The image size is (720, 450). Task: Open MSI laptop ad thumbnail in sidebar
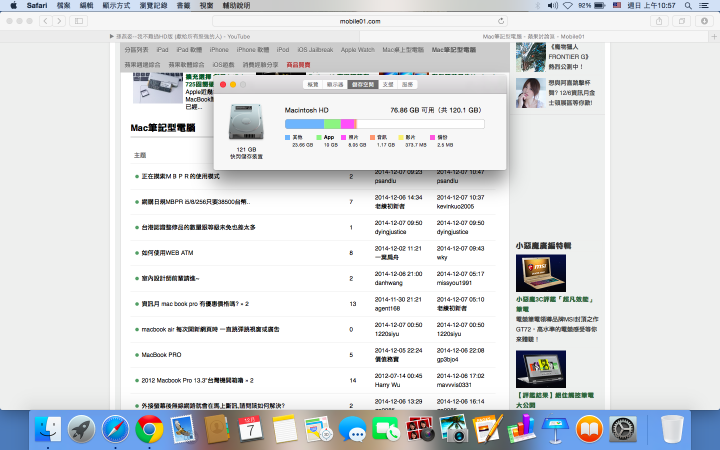click(541, 273)
